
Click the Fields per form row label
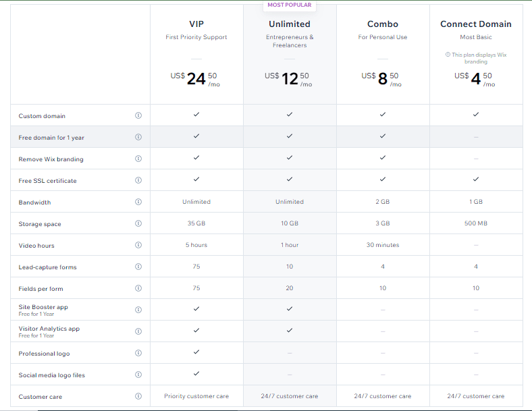[41, 289]
